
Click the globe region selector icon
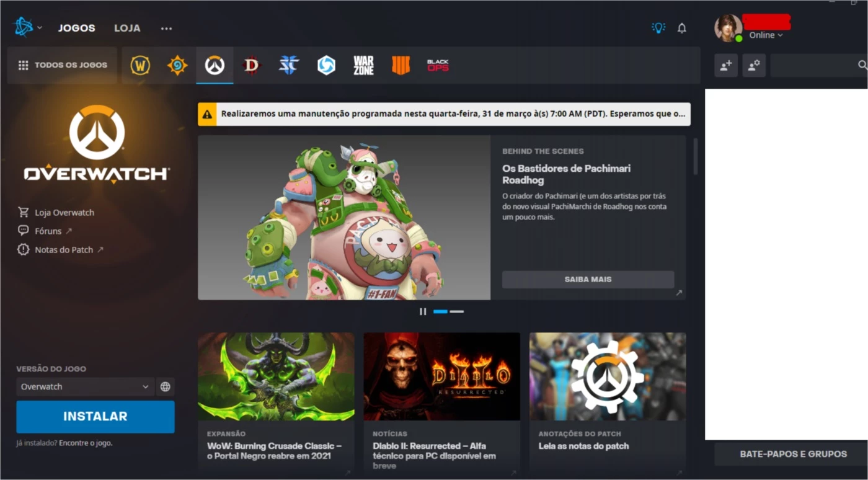[x=166, y=386]
